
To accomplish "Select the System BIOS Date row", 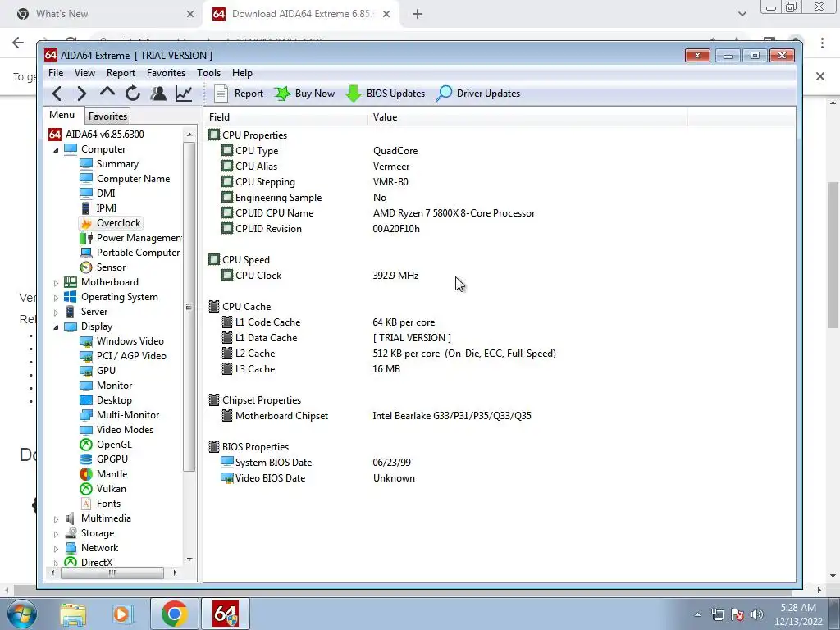I will point(316,463).
